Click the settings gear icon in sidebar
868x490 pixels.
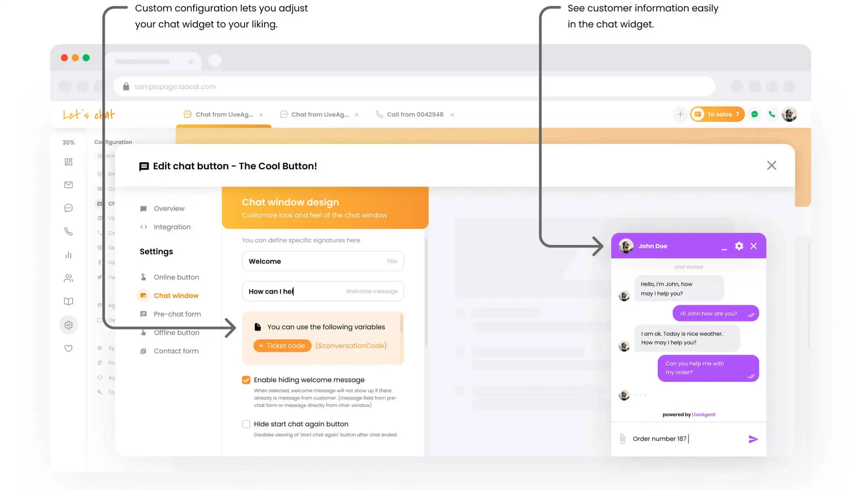coord(68,325)
